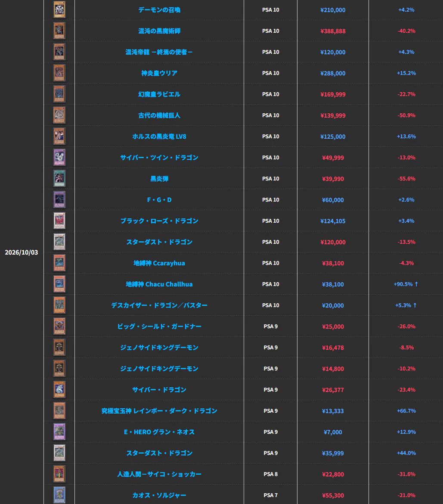Open the ホルスの黒炎竜 LV8 link
The height and width of the screenshot is (504, 443).
(159, 137)
